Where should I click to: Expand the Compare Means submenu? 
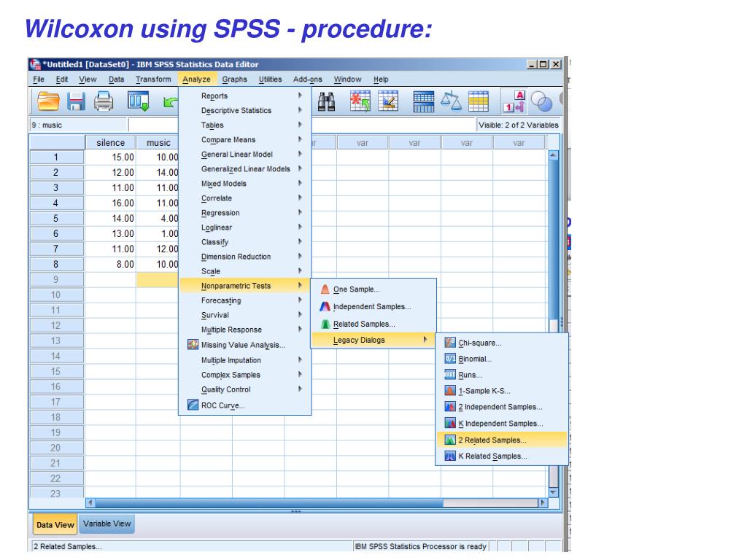click(x=245, y=139)
